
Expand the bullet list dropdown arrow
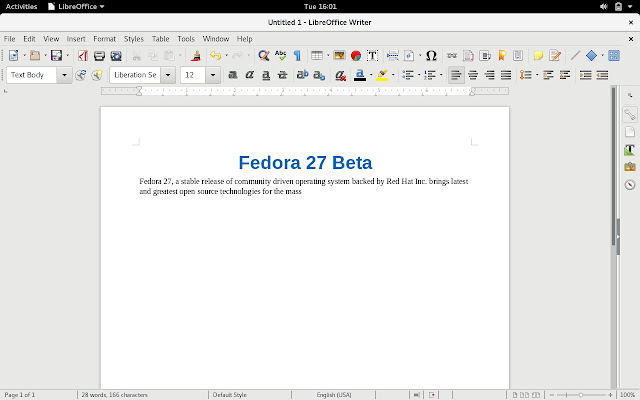click(x=419, y=75)
